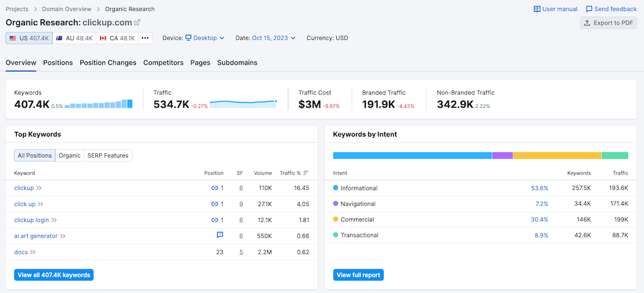Viewport: 644px width, 293px height.
Task: Click the desktop monitor icon in Device selector
Action: point(188,38)
